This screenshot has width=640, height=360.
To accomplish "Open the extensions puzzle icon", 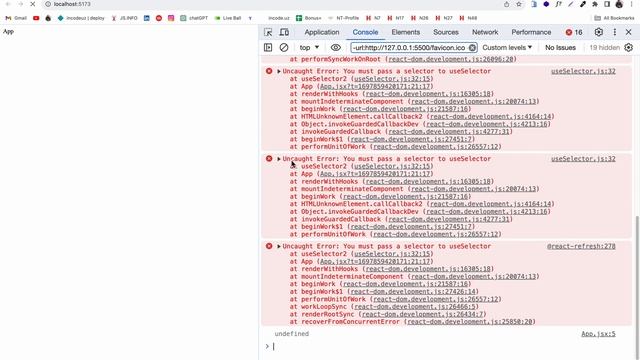I will point(595,4).
